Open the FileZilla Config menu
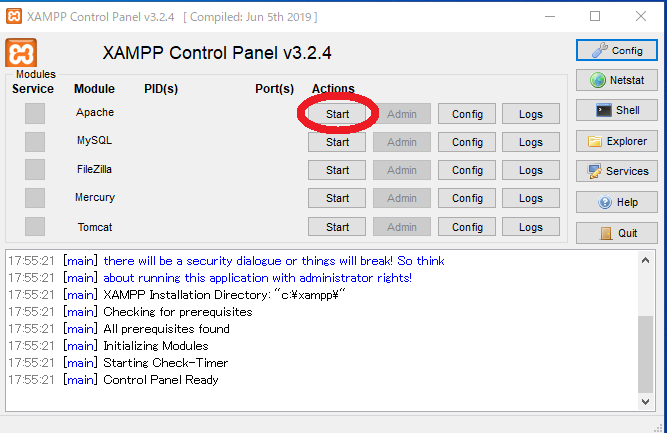 pyautogui.click(x=467, y=170)
